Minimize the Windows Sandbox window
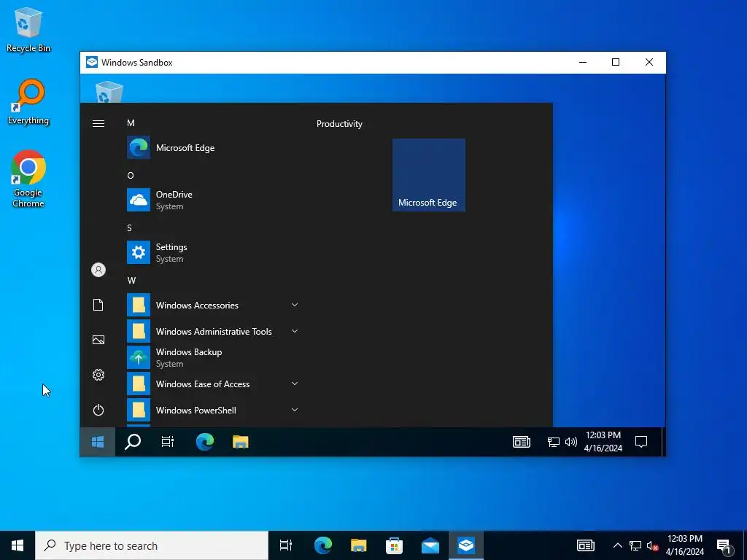Viewport: 747px width, 560px height. (x=583, y=63)
